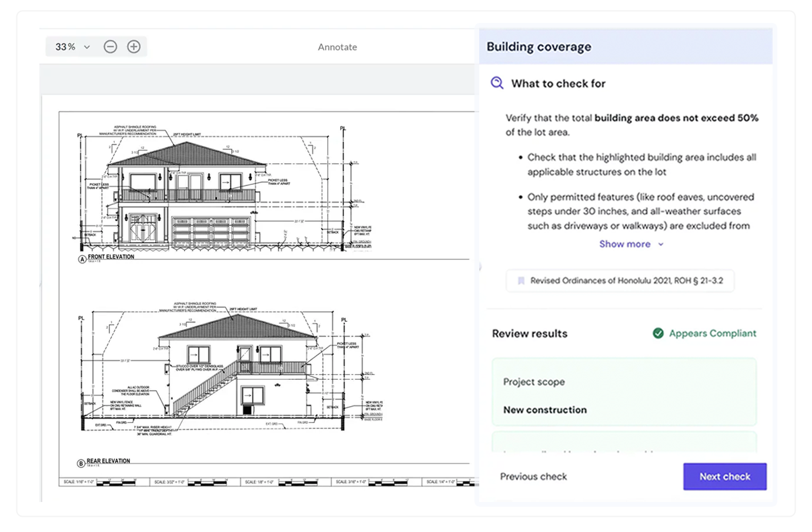Image resolution: width=812 pixels, height=532 pixels.
Task: Go to the Previous check
Action: pos(533,476)
